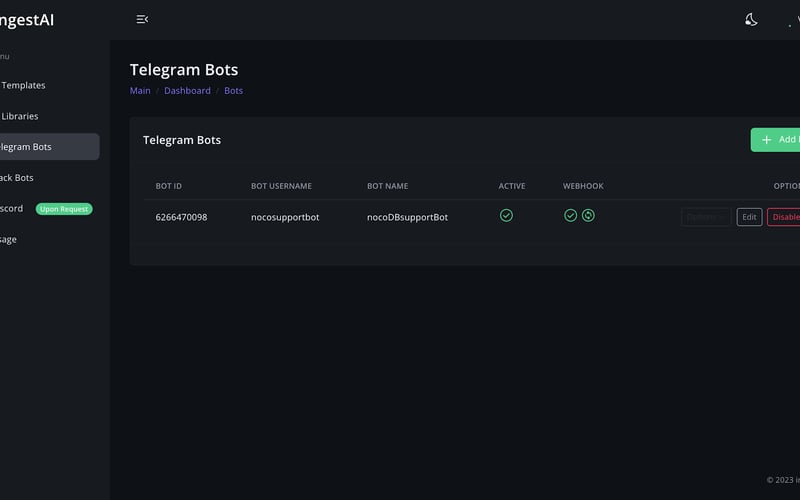Image resolution: width=800 pixels, height=500 pixels.
Task: Edit the nocosupportbot bot
Action: click(x=749, y=217)
